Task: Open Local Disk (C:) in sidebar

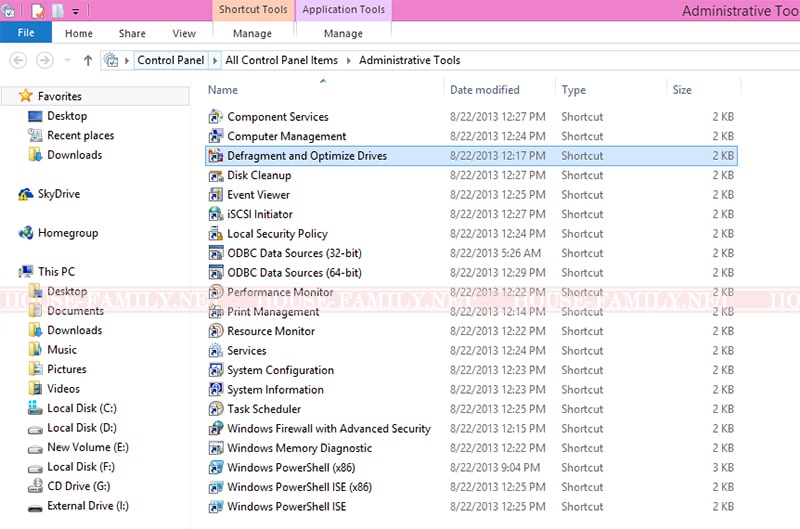Action: 82,408
